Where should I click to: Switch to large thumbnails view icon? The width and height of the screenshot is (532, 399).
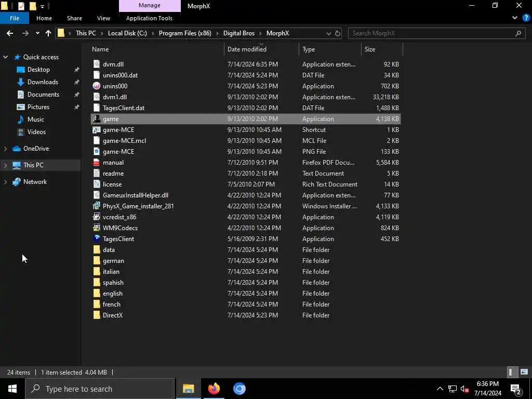[524, 372]
